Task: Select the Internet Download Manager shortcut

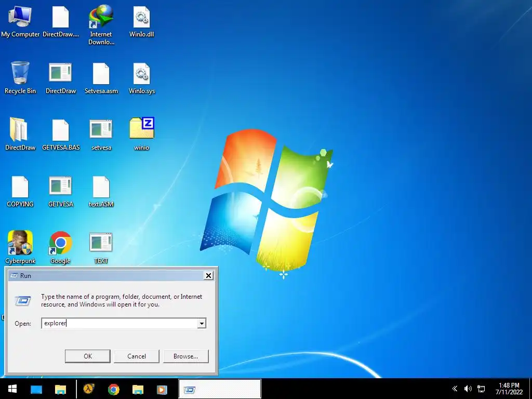Action: pos(101,25)
